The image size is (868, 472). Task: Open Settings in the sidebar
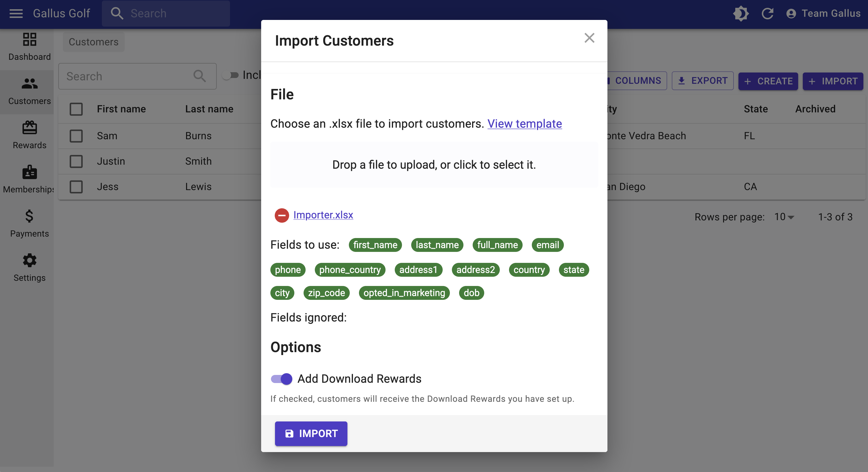[x=30, y=268]
